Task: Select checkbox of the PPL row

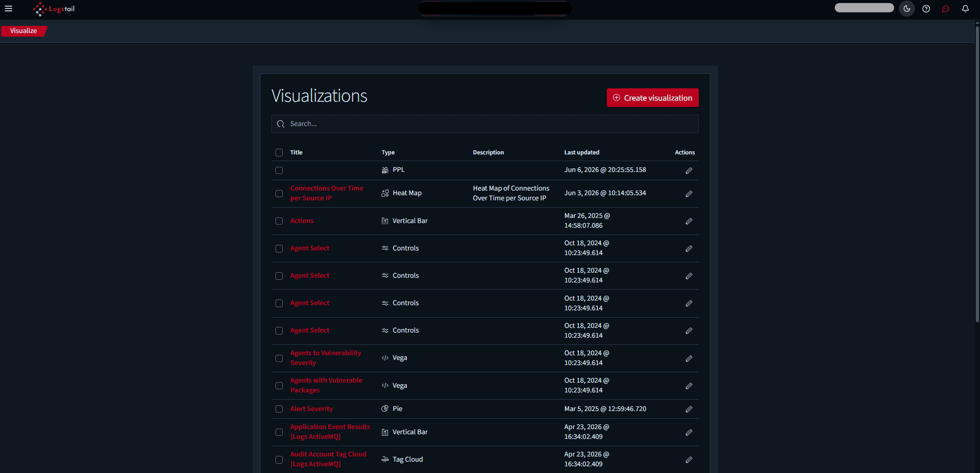Action: [279, 170]
